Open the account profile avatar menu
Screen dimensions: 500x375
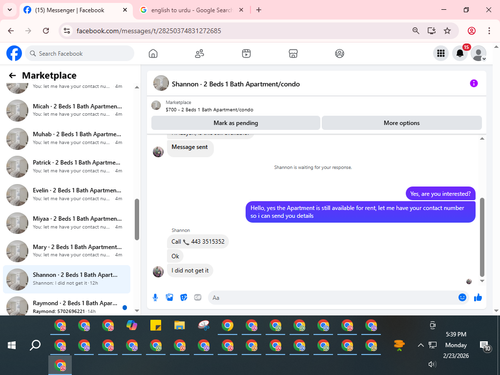tap(479, 53)
